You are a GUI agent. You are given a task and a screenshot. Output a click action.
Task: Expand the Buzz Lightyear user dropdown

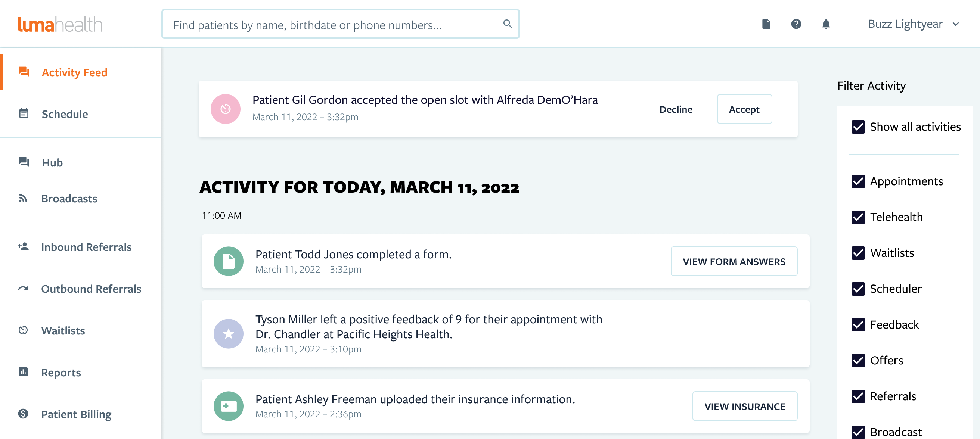(913, 24)
